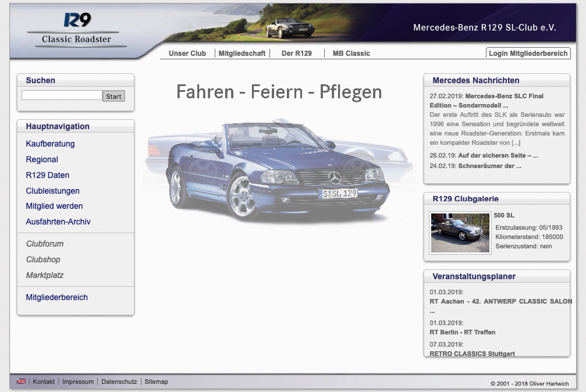This screenshot has height=392, width=586.
Task: Click the Hauptnavigation heading
Action: 58,126
